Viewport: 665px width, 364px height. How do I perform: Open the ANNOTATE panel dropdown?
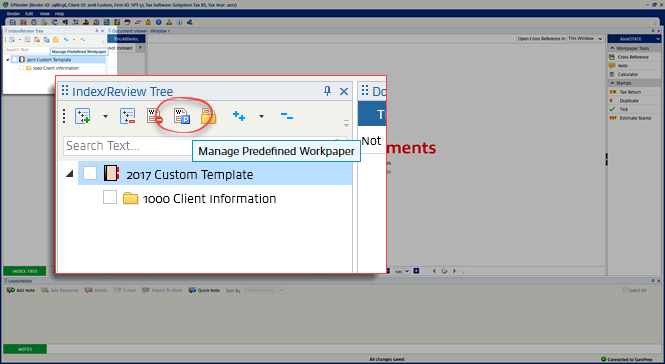[658, 39]
